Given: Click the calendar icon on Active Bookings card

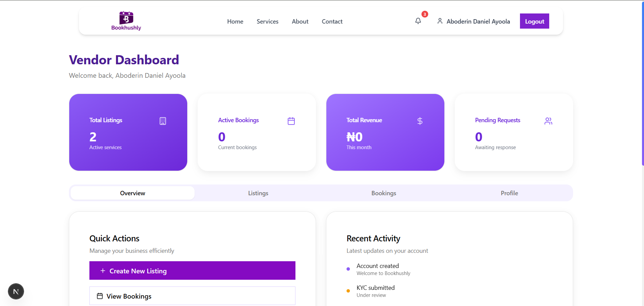Looking at the screenshot, I should click(x=291, y=121).
